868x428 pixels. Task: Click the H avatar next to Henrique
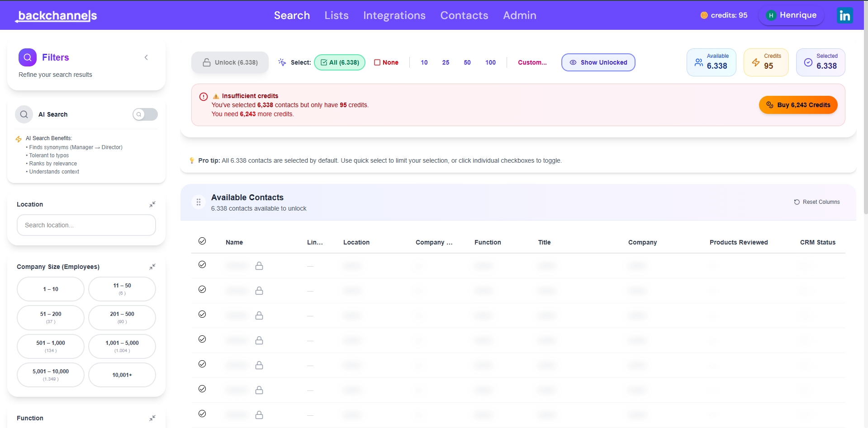[771, 15]
